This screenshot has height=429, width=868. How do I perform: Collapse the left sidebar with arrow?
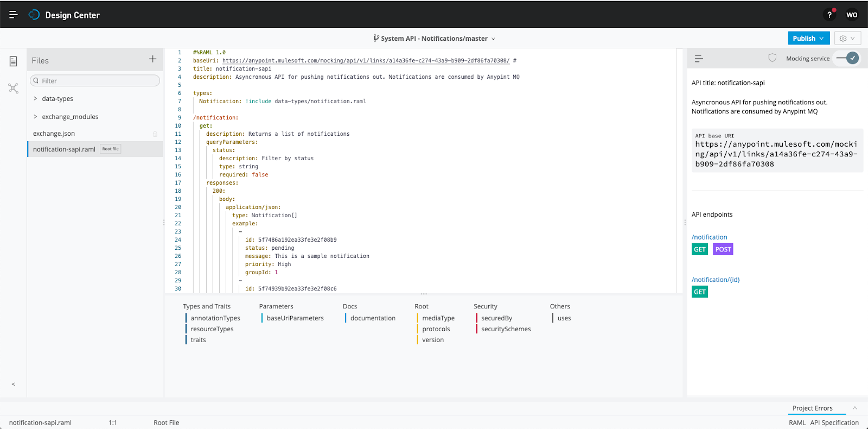pyautogui.click(x=14, y=384)
